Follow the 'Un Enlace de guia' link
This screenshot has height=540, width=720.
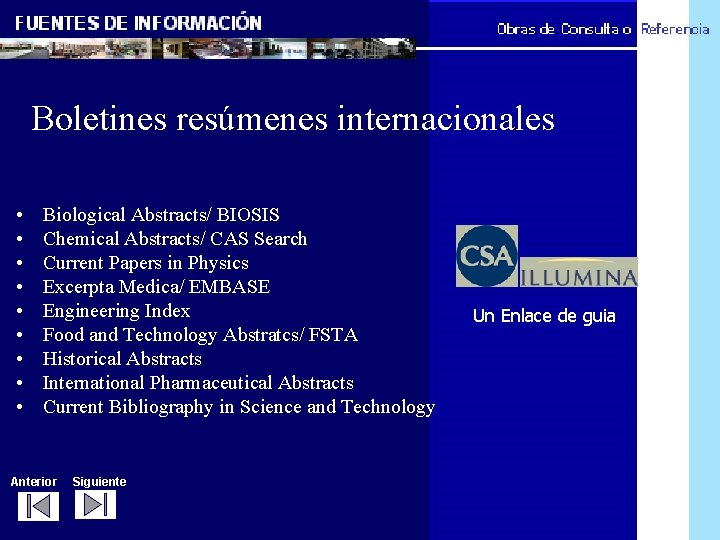tap(544, 316)
